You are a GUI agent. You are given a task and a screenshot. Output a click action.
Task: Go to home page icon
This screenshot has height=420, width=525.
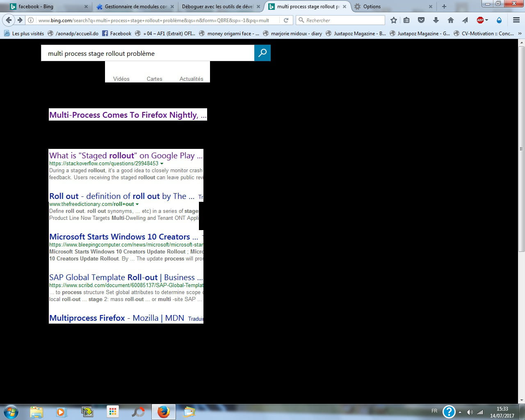[451, 20]
